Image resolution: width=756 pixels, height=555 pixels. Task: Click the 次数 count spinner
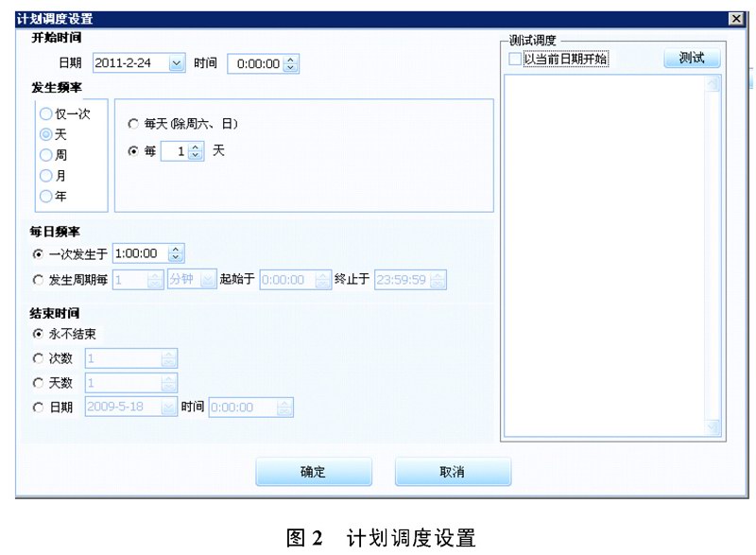tap(168, 358)
